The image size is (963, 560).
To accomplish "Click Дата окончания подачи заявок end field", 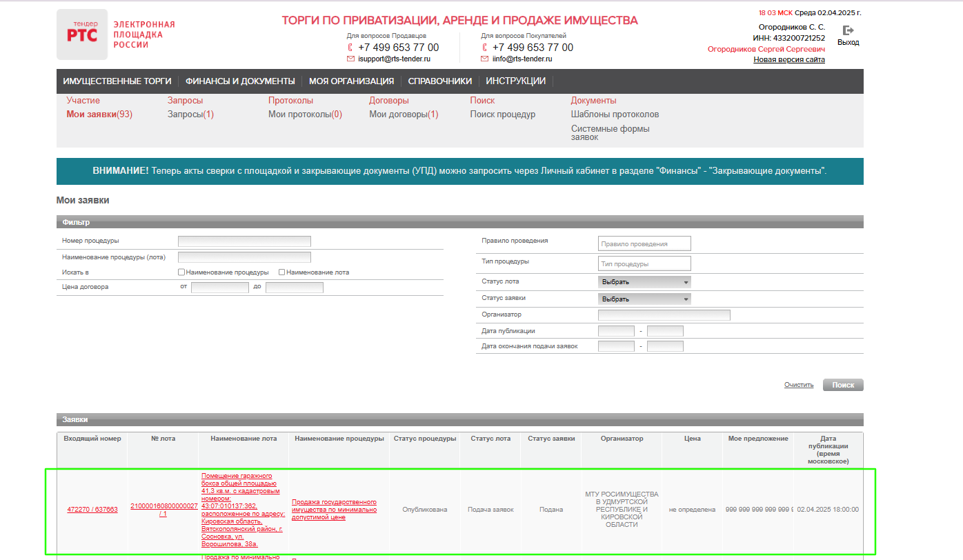I will [665, 346].
